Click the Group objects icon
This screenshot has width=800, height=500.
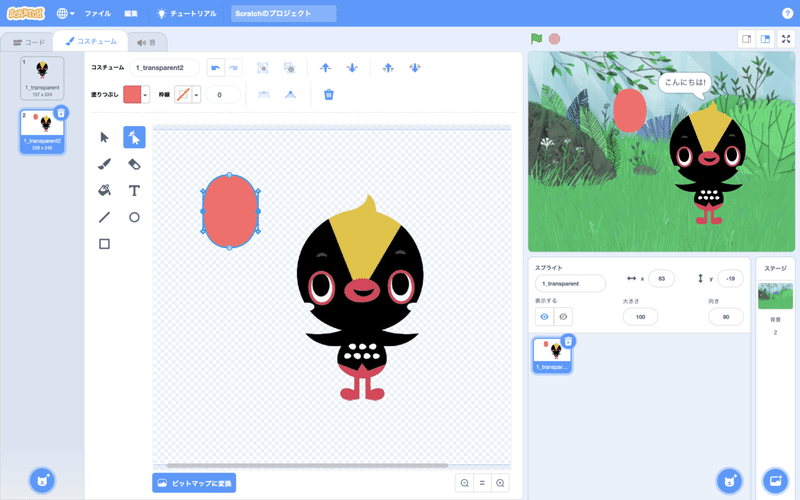(263, 68)
